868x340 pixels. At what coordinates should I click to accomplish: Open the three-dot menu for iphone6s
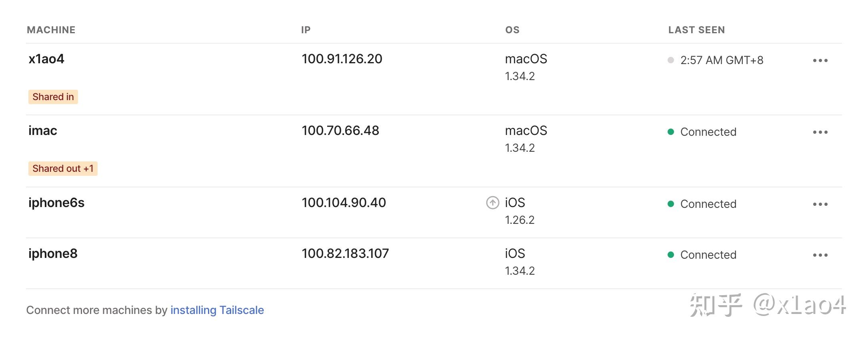(x=820, y=204)
